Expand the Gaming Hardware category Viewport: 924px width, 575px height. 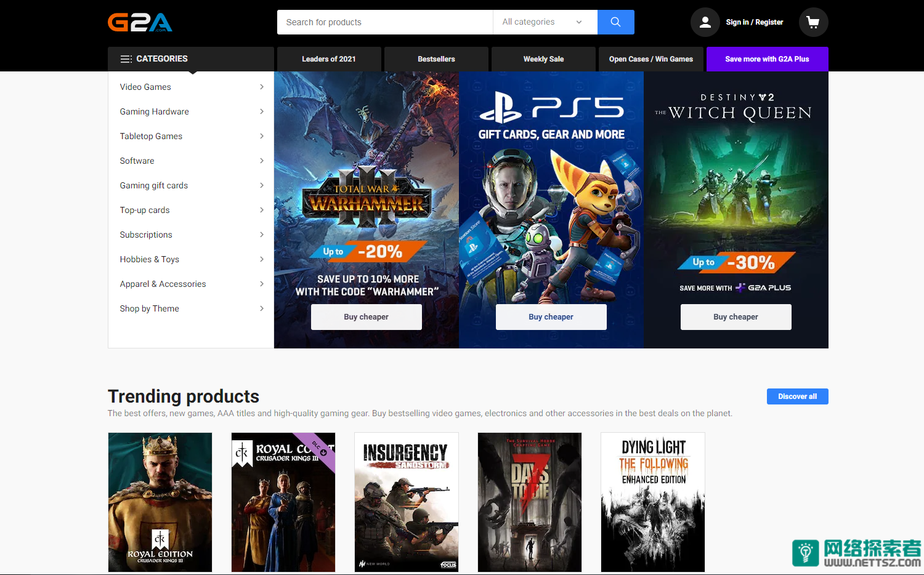(x=154, y=111)
